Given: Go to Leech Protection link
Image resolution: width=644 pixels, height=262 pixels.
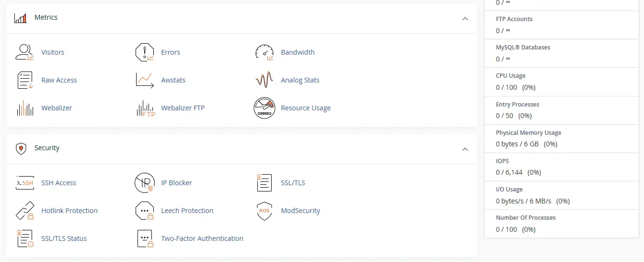Looking at the screenshot, I should 187,211.
